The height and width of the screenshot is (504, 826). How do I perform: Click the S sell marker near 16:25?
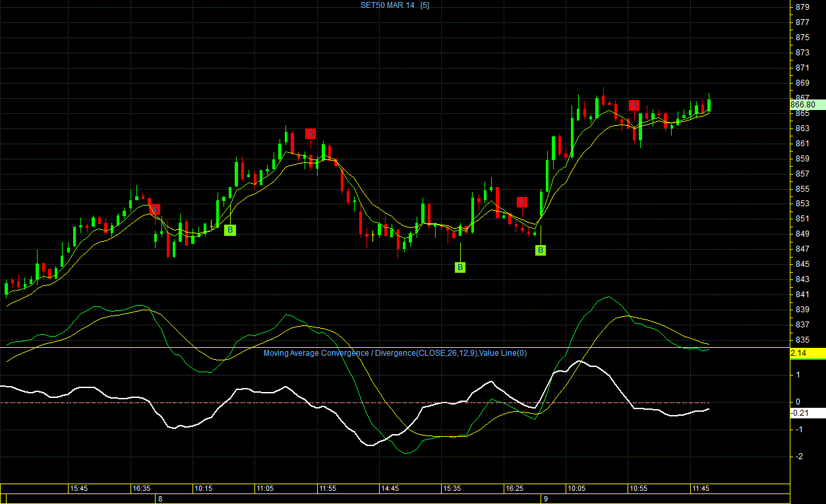pyautogui.click(x=522, y=202)
